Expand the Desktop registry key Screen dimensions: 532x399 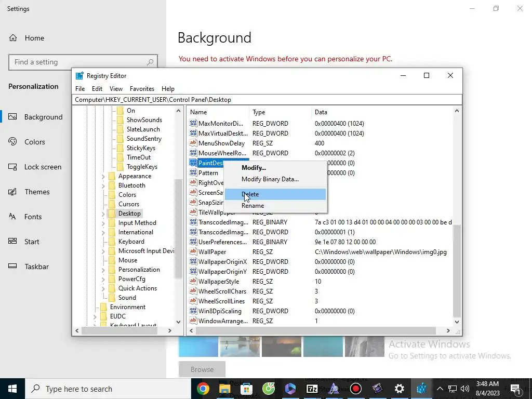(103, 214)
